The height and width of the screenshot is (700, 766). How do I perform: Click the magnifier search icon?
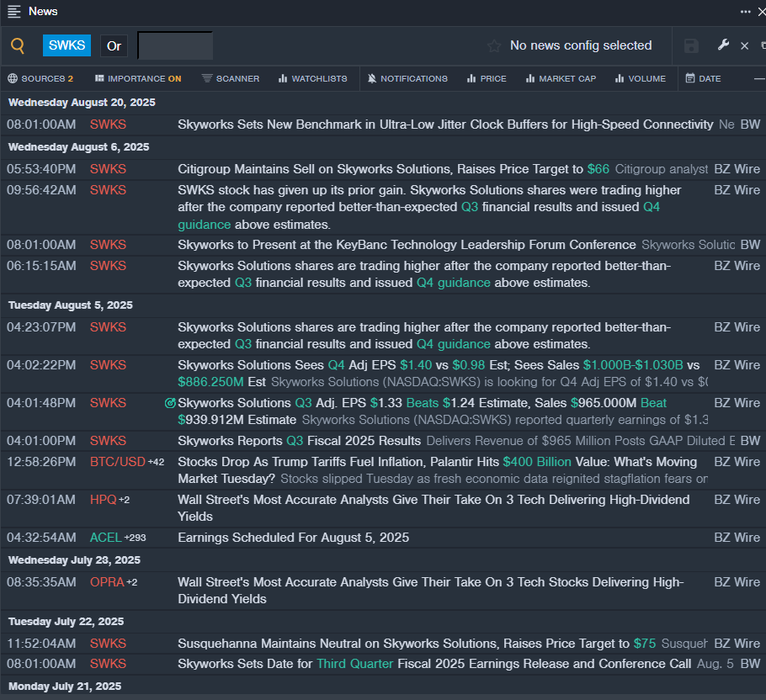[18, 45]
